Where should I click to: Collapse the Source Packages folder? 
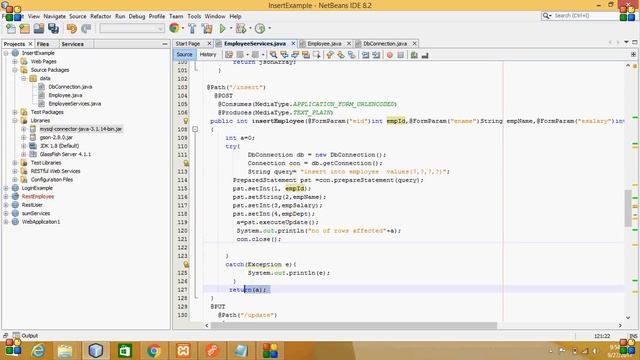(15, 70)
